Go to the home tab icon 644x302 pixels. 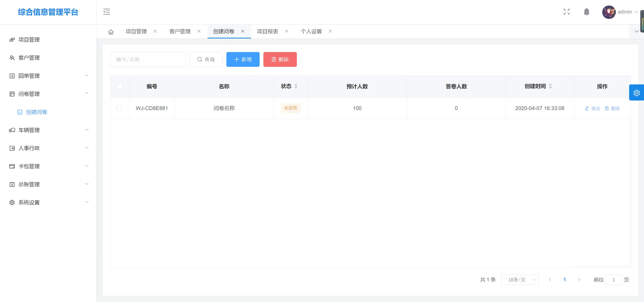[111, 32]
